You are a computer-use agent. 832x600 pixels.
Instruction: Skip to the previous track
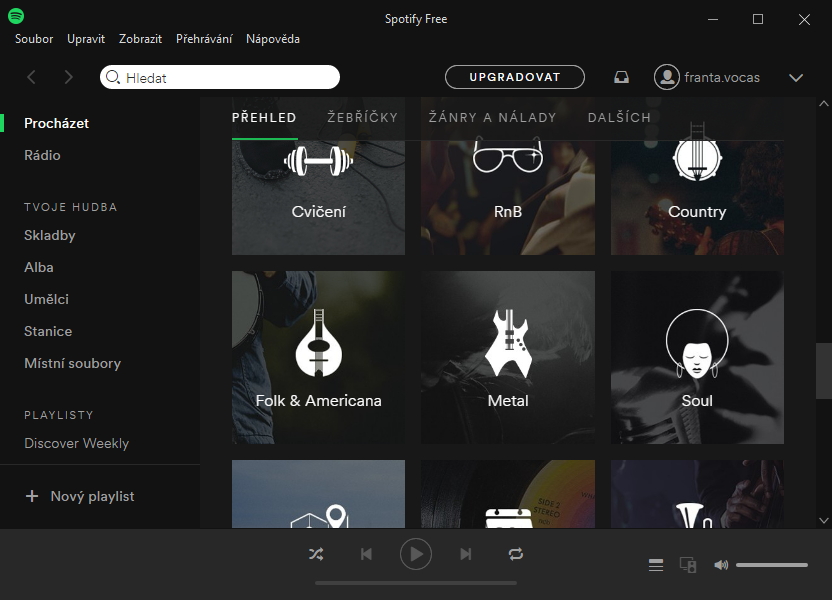click(366, 554)
